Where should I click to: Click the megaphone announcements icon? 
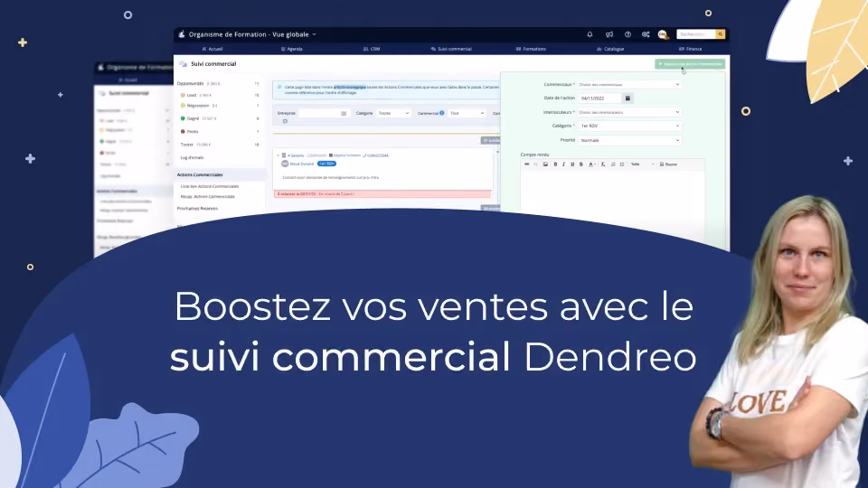609,34
